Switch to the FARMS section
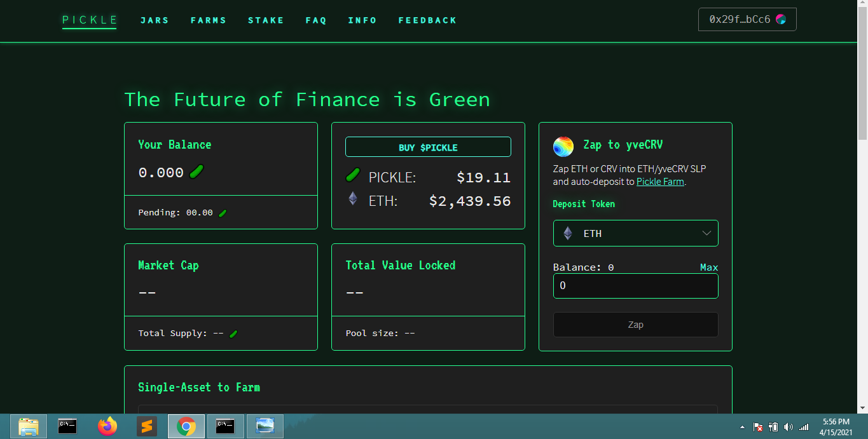This screenshot has width=868, height=439. [209, 20]
